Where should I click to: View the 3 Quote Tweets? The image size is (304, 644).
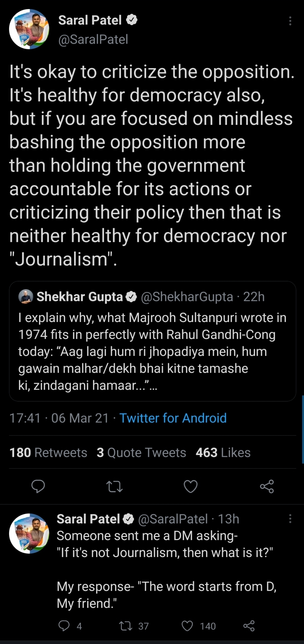click(x=141, y=453)
